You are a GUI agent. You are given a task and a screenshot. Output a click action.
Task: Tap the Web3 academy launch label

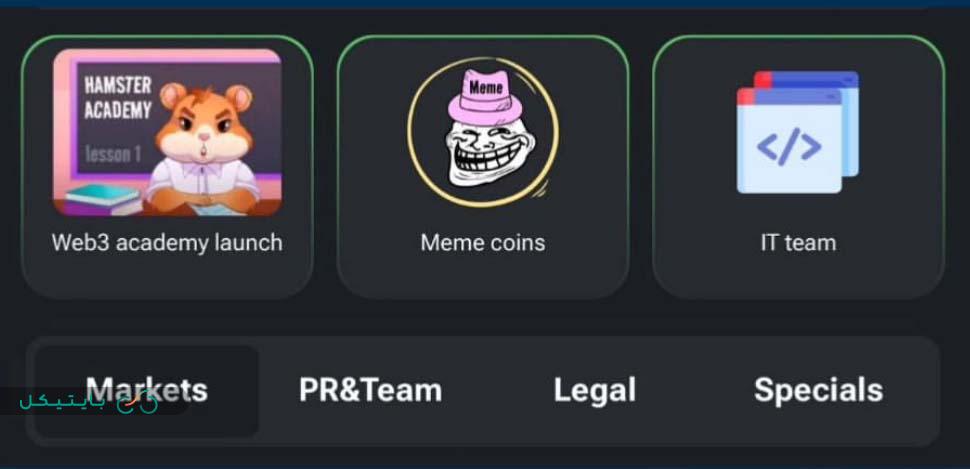167,243
